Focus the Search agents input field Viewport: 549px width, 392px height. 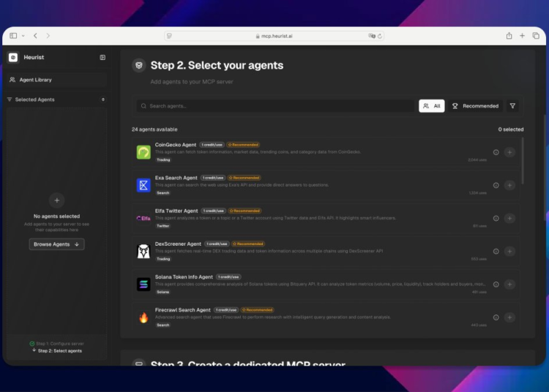pos(274,106)
